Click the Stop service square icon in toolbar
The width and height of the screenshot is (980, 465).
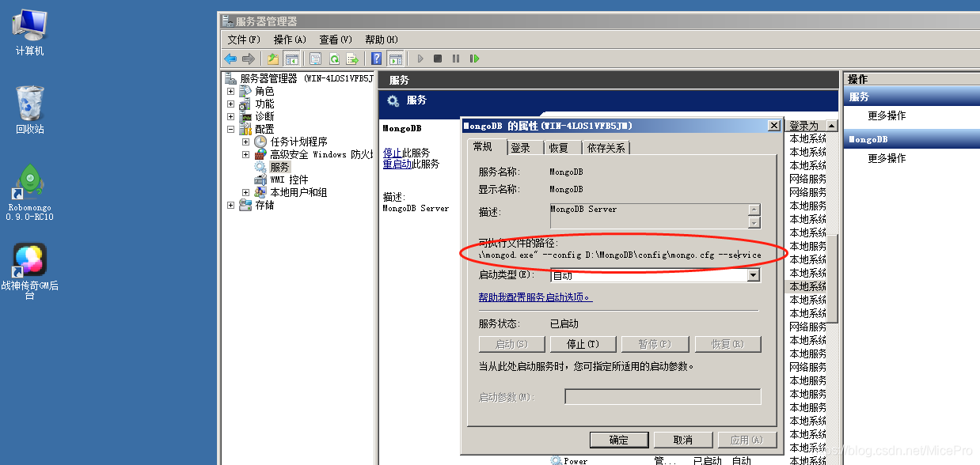point(438,59)
